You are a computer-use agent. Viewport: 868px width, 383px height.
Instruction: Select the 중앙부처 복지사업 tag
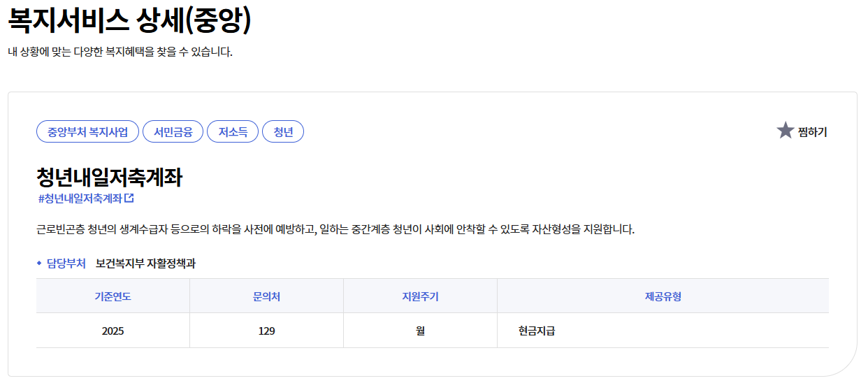pos(87,131)
